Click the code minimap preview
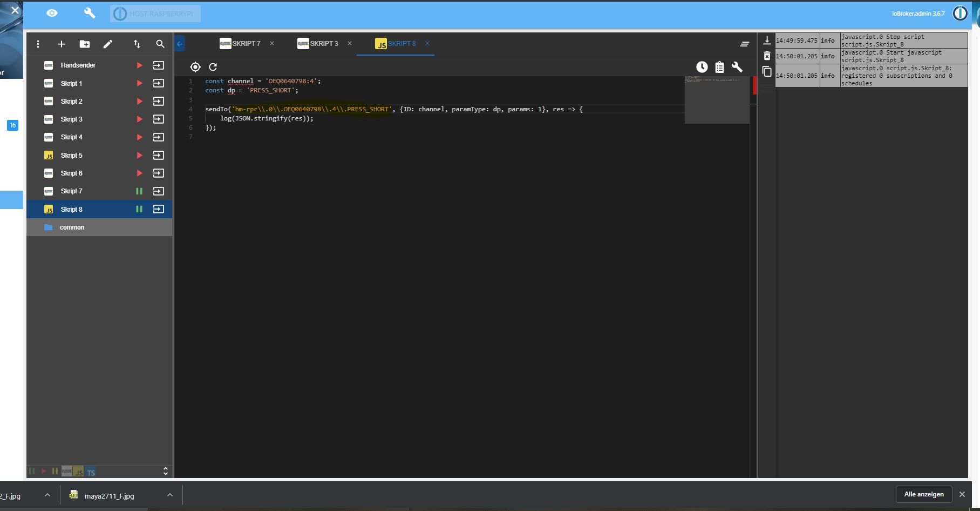Screen dimensions: 980x511 click(717, 99)
